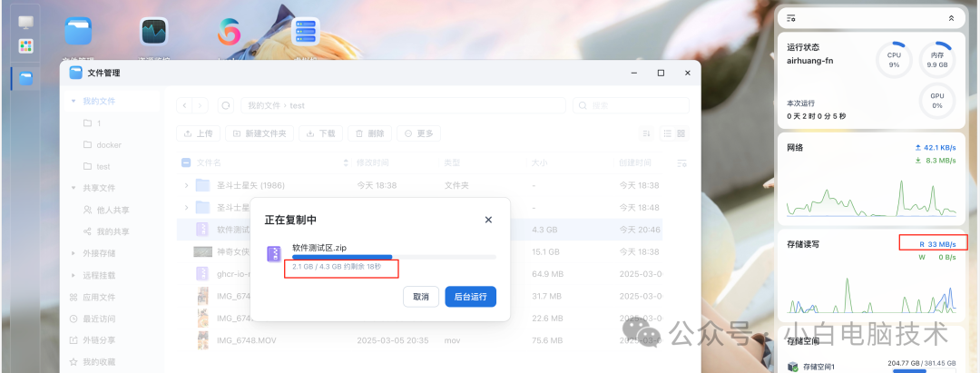Screen dimensions: 980x373
Task: Collapse the status widget panel
Action: click(x=951, y=18)
